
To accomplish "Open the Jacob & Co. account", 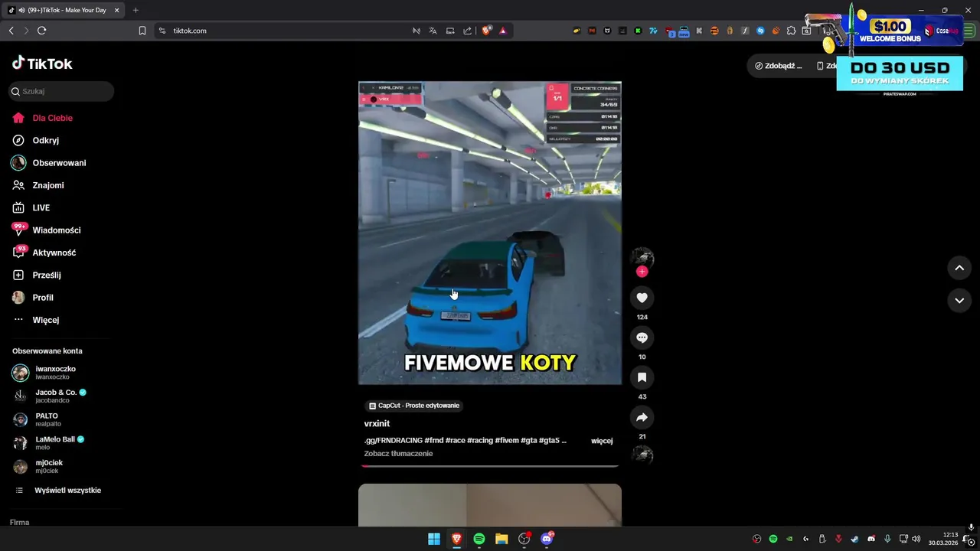I will pyautogui.click(x=51, y=396).
